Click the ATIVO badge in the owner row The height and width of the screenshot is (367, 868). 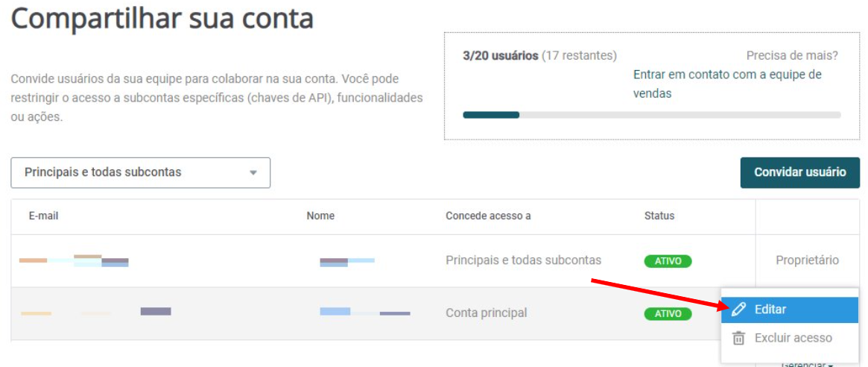point(668,261)
